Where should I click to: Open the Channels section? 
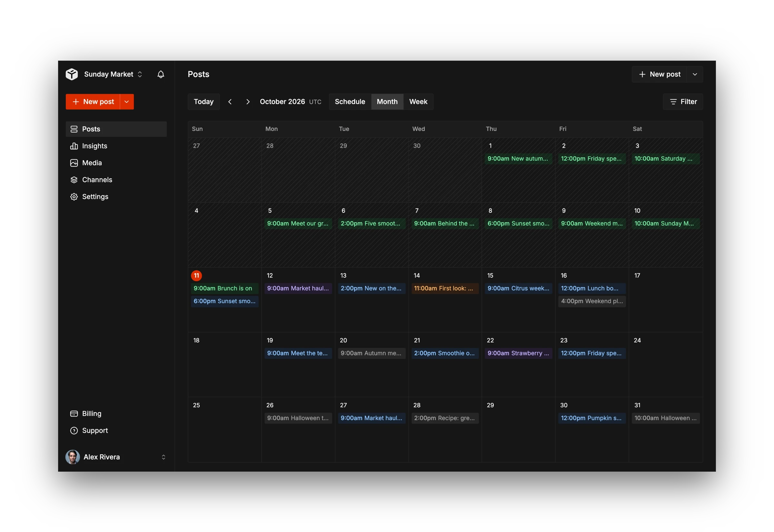(x=116, y=180)
